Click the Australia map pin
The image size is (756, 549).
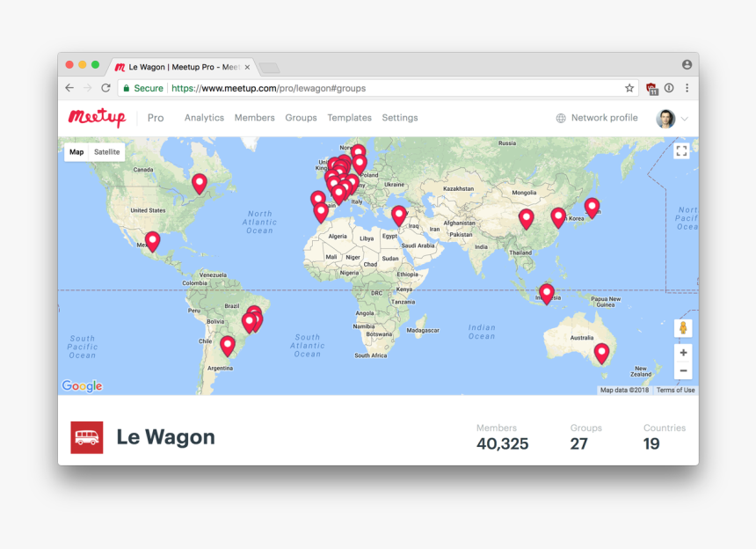point(601,353)
